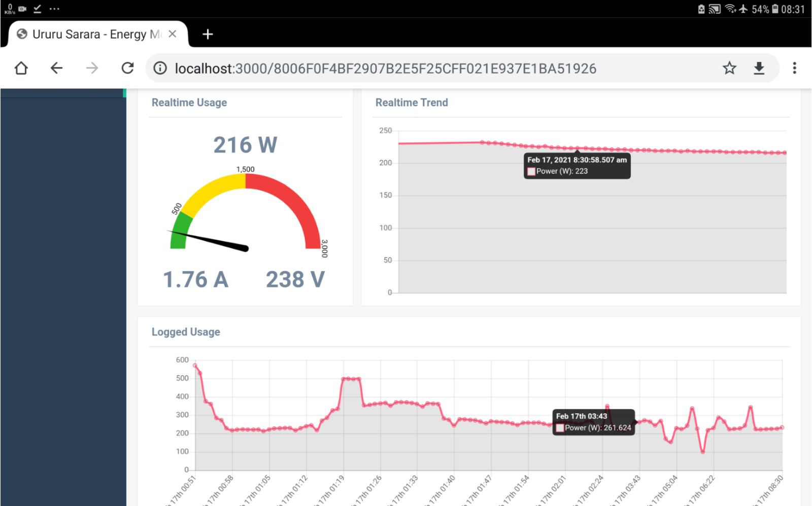The image size is (812, 506).
Task: Close the Ururu Sarara tab
Action: pos(173,34)
